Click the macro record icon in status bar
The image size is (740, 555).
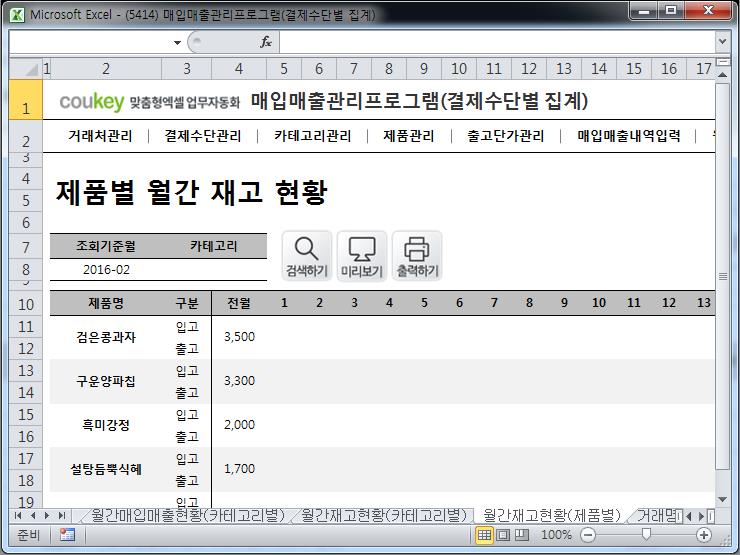[x=67, y=535]
